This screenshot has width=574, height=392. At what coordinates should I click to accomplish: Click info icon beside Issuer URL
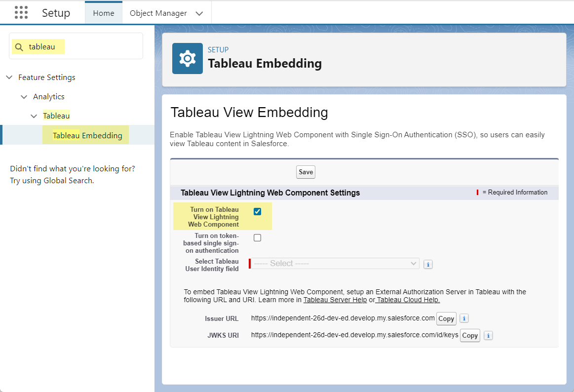pyautogui.click(x=464, y=318)
